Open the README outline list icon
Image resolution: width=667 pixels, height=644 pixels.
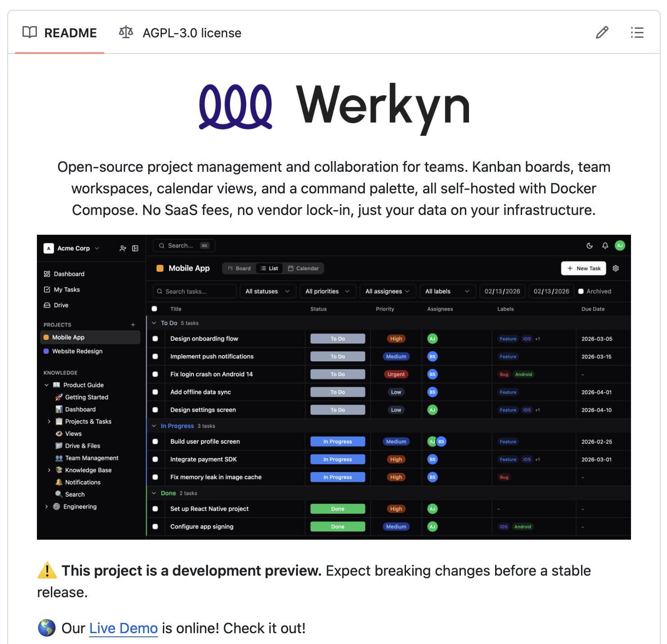point(637,32)
